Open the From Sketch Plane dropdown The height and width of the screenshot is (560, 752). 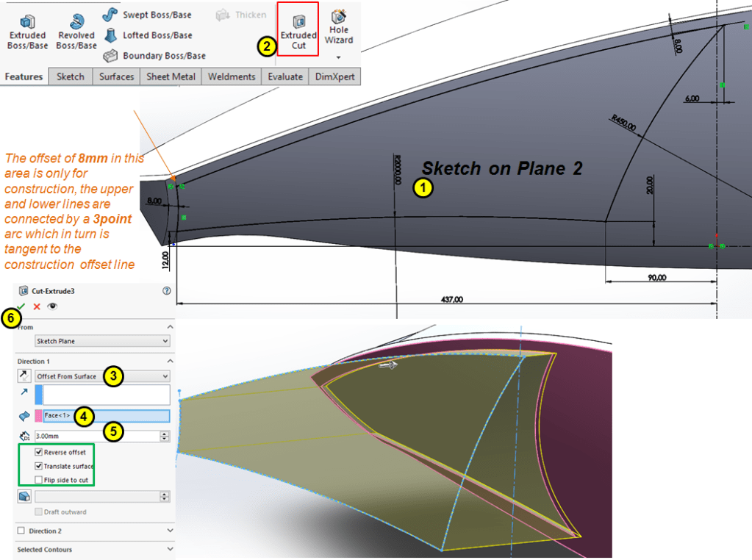102,342
